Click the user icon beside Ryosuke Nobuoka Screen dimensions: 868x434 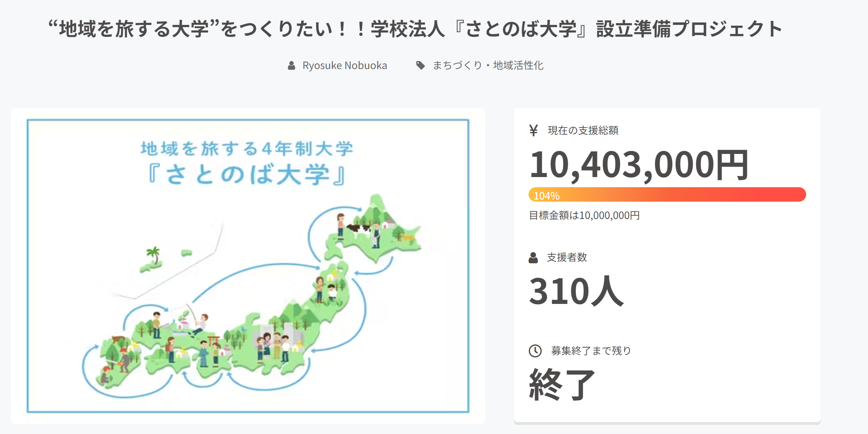click(291, 65)
